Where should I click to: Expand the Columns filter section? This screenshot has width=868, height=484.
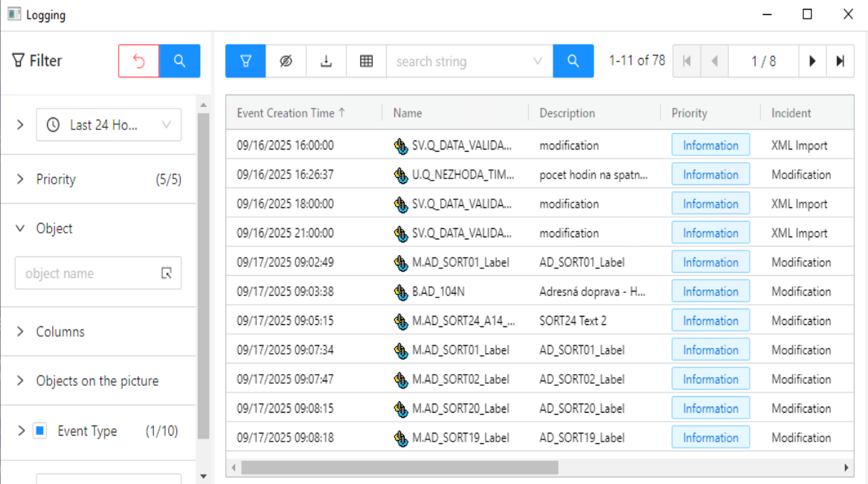pos(20,332)
